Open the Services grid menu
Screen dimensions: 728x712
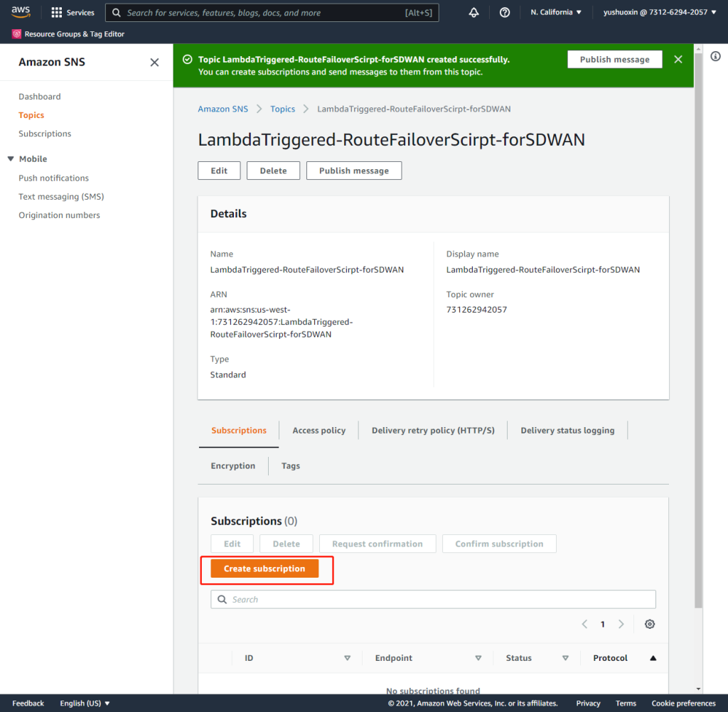click(73, 13)
